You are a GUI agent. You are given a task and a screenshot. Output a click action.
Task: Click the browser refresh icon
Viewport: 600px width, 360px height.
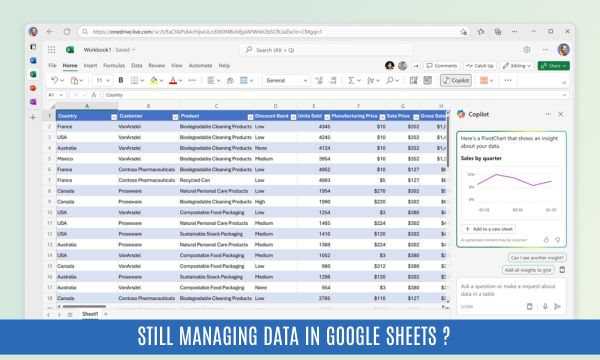pos(67,32)
